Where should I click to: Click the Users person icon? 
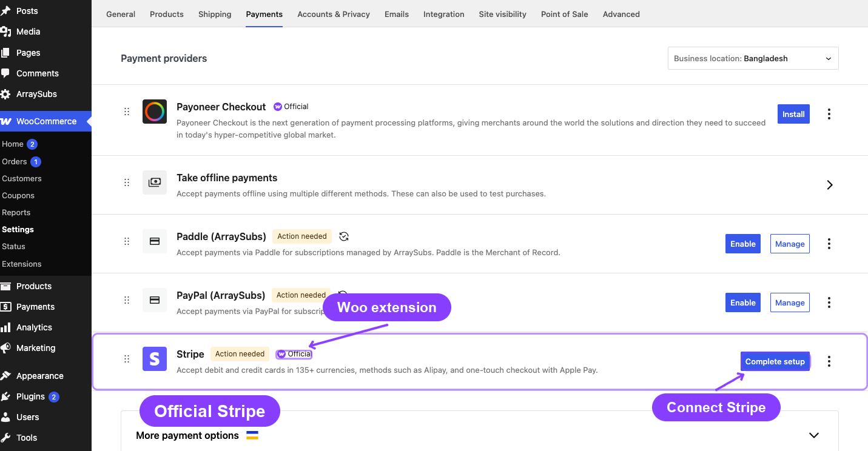(x=5, y=417)
